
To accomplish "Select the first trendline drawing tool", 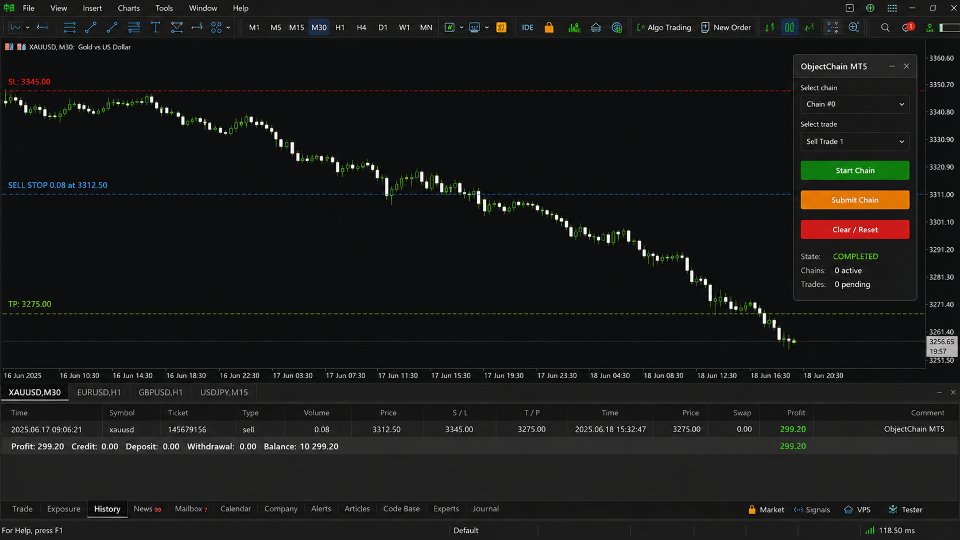I will coord(91,27).
